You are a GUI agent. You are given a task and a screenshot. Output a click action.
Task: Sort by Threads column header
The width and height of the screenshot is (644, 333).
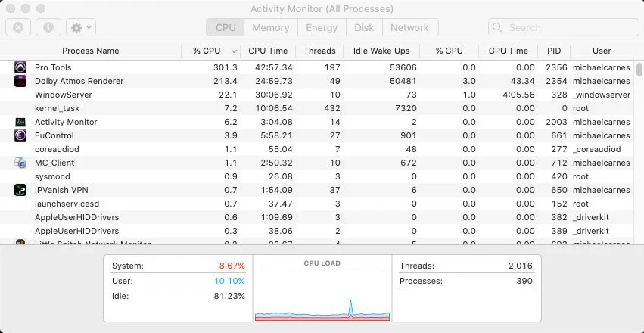[x=319, y=51]
